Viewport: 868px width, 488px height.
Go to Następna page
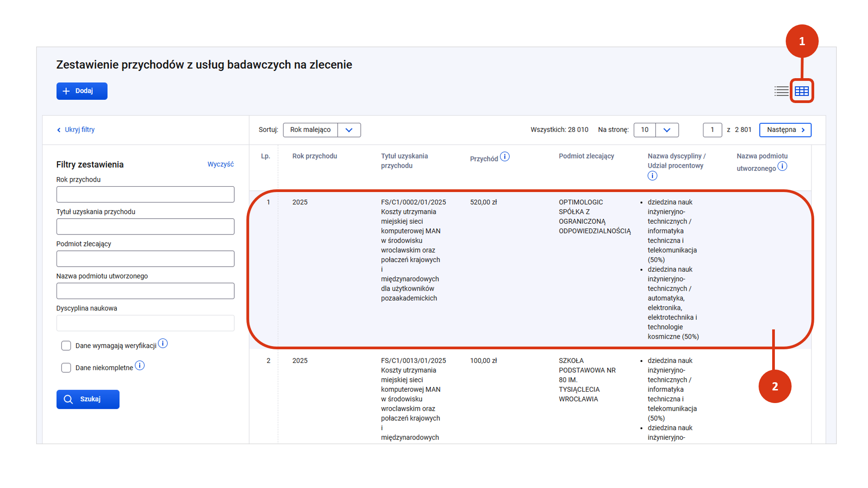click(x=785, y=130)
